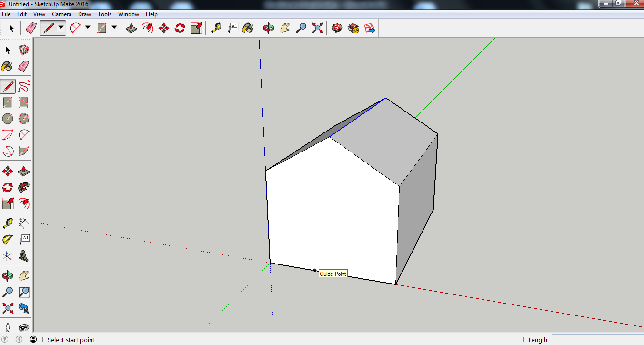
Task: Choose the Pie tool
Action: point(24,151)
